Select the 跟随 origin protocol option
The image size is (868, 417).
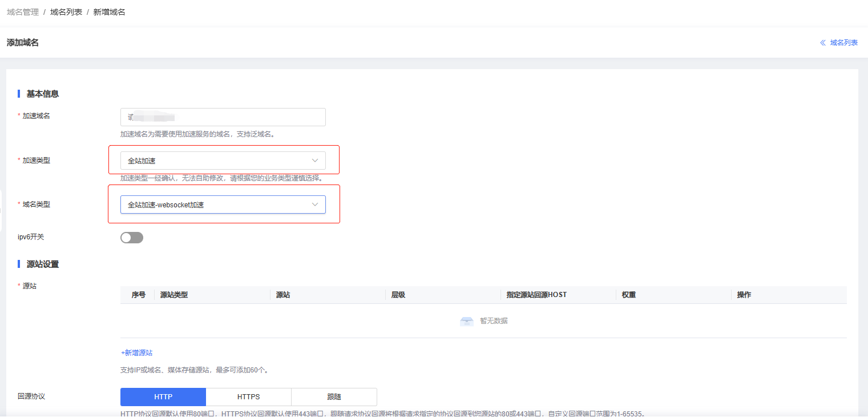[334, 397]
